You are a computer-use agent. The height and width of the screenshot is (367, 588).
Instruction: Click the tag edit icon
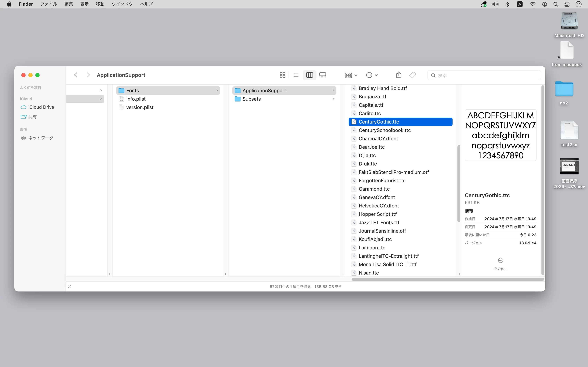coord(412,75)
